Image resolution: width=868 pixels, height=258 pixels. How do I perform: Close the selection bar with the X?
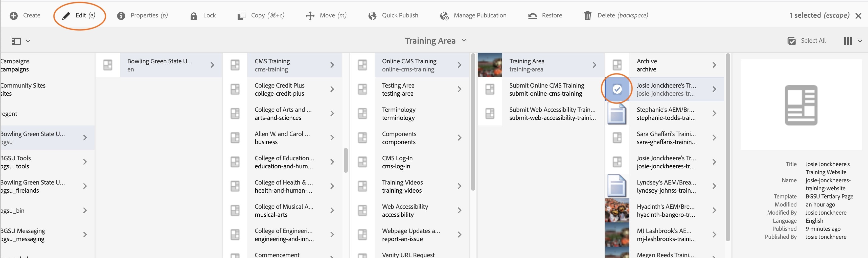coord(858,16)
